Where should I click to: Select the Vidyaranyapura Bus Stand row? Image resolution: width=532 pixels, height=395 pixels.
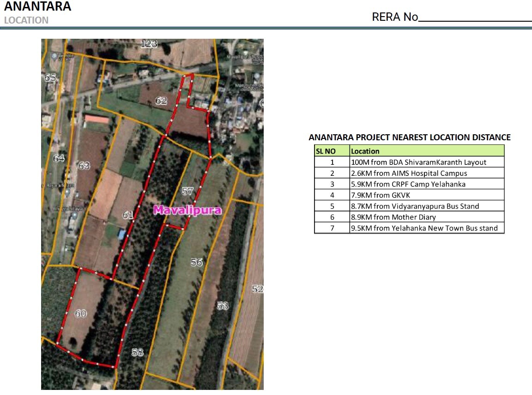click(415, 206)
